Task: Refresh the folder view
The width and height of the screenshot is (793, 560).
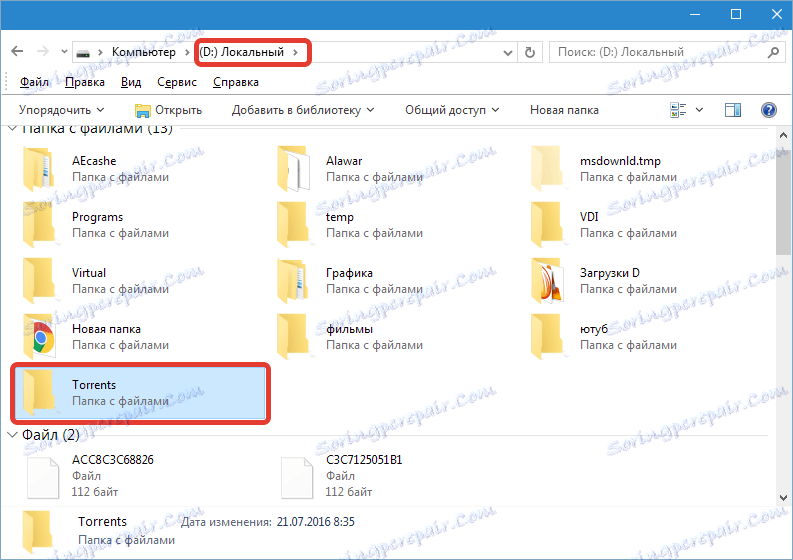Action: (x=530, y=52)
